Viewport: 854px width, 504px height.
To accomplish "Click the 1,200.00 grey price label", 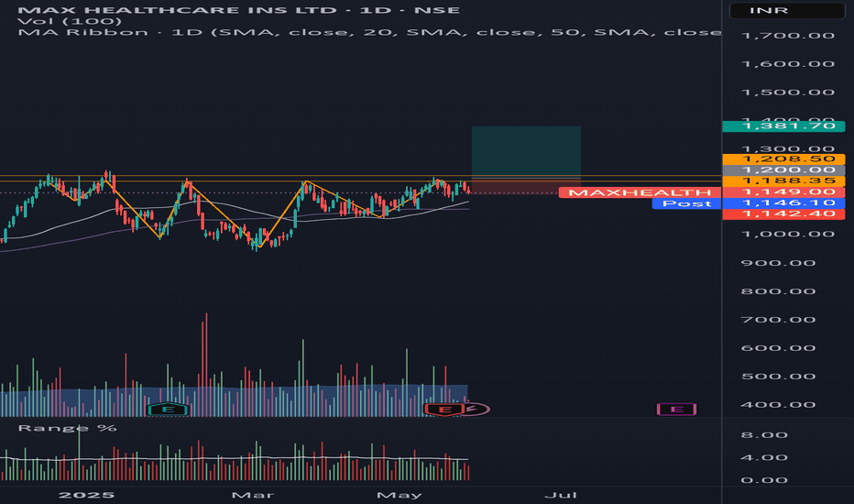I will pyautogui.click(x=783, y=170).
